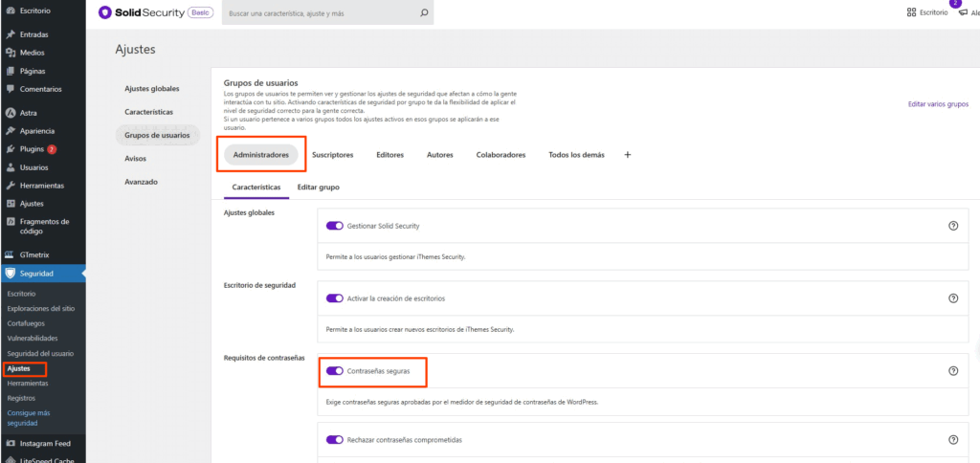Click the Escritorio dashboard icon at top of sidebar
This screenshot has height=463, width=980.
click(10, 11)
